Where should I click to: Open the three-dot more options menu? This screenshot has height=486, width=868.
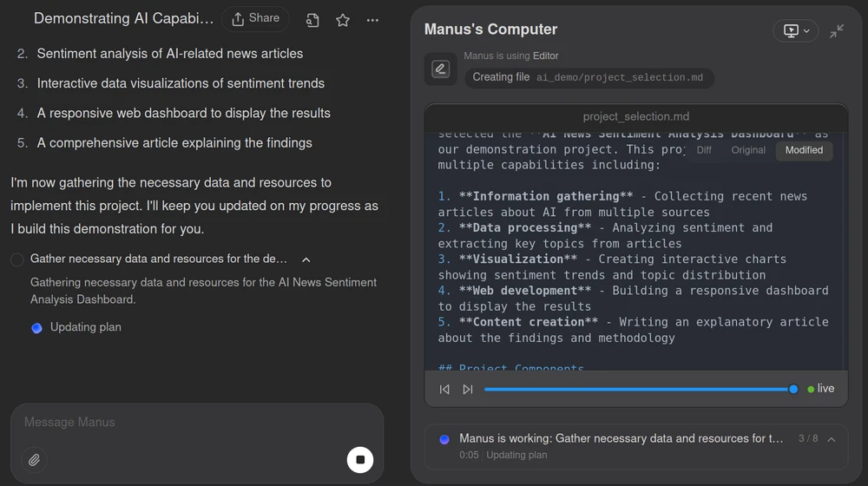pyautogui.click(x=372, y=20)
